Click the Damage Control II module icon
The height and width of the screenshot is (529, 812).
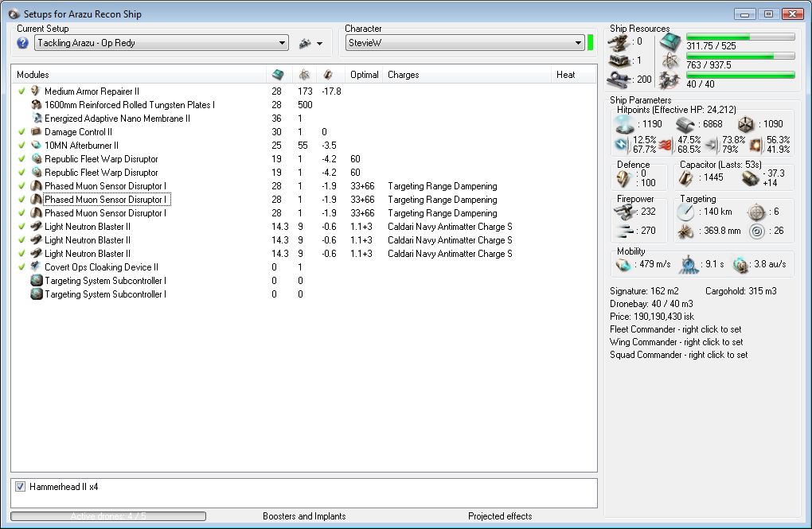point(36,131)
